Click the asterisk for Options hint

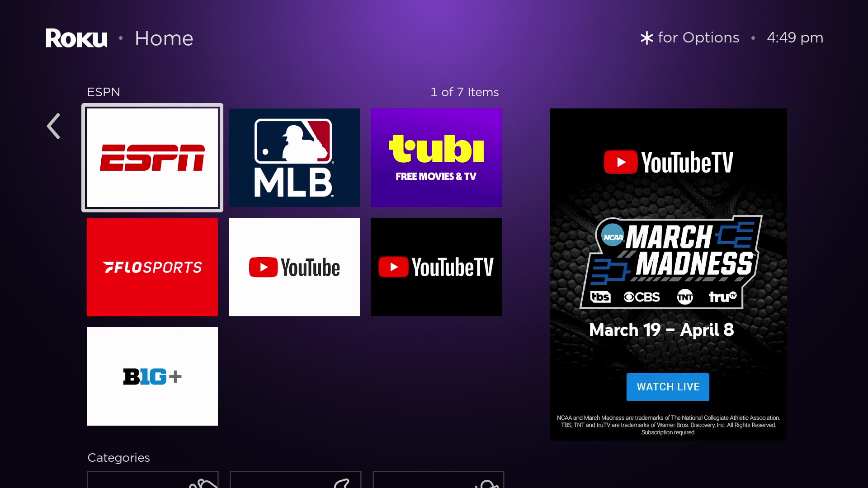coord(690,38)
